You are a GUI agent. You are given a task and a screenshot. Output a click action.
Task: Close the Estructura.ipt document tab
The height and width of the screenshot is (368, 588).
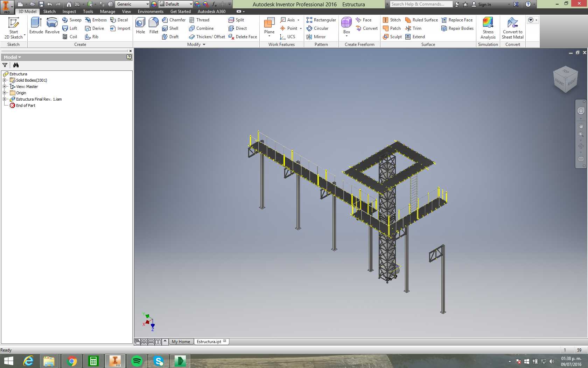[225, 341]
